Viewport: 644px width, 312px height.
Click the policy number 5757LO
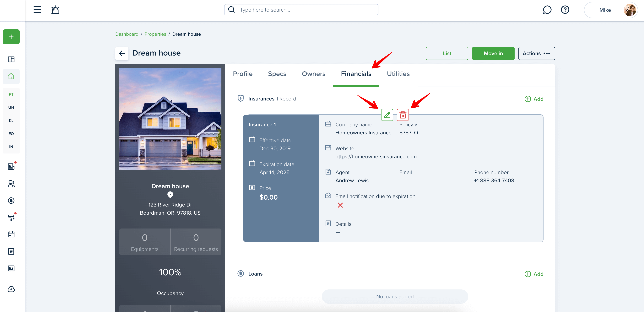coord(409,132)
